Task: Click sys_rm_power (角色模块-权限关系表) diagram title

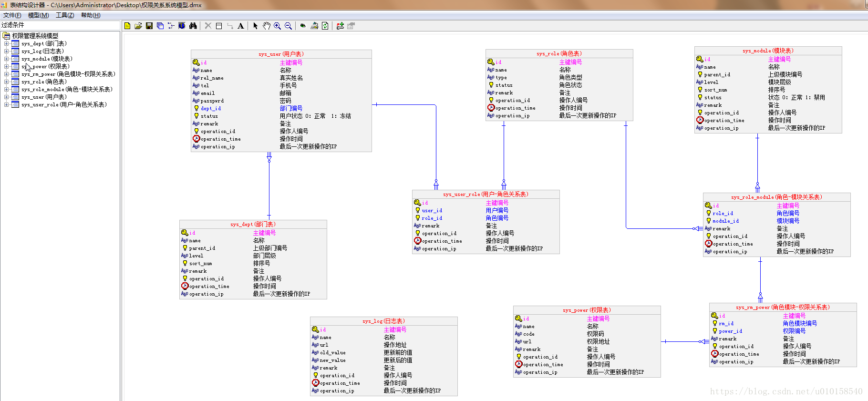Action: pos(783,307)
